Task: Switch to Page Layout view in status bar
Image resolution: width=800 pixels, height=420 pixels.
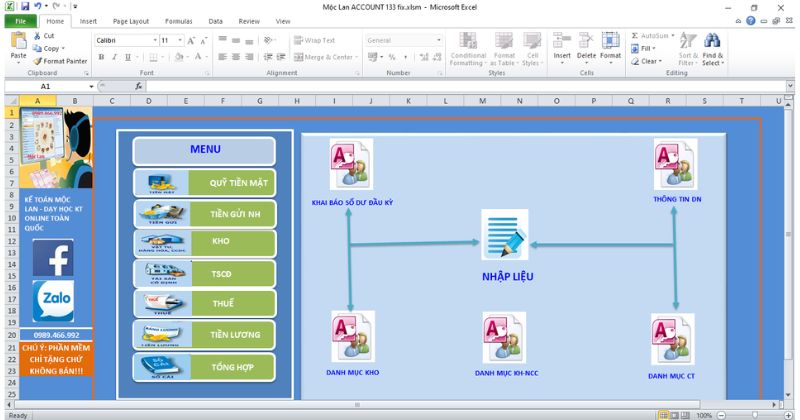Action: [x=674, y=415]
